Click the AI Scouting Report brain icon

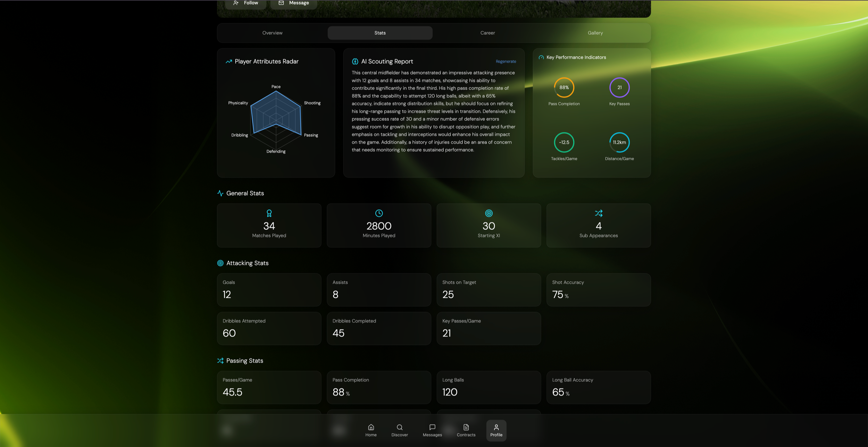coord(355,61)
